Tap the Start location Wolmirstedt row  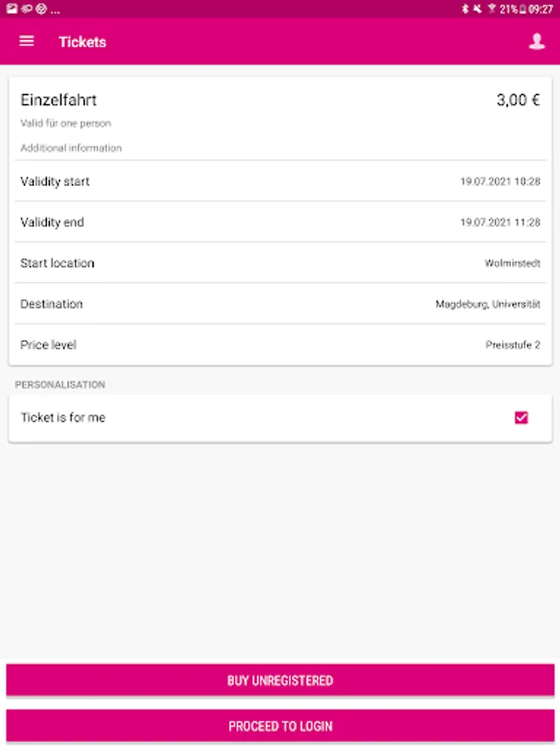pos(280,263)
